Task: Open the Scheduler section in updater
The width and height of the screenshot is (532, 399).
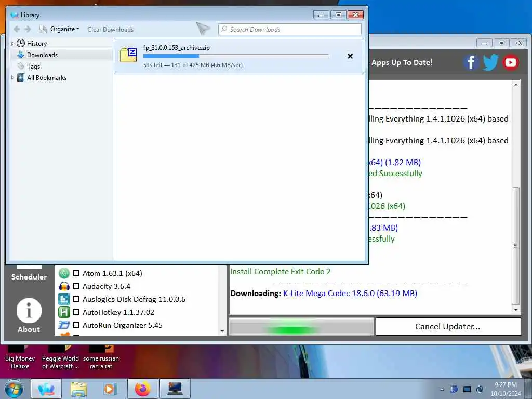Action: click(x=29, y=277)
